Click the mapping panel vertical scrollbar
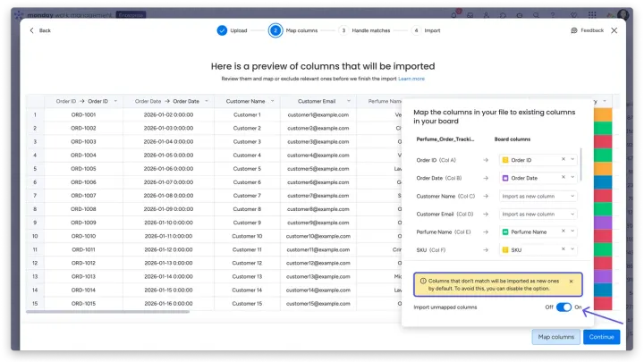 coord(581,164)
